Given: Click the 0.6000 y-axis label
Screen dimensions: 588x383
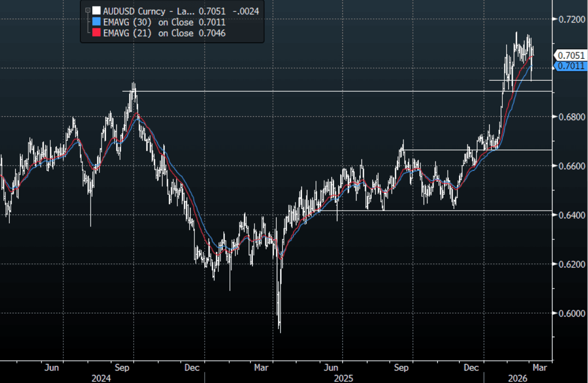Looking at the screenshot, I should click(x=572, y=313).
